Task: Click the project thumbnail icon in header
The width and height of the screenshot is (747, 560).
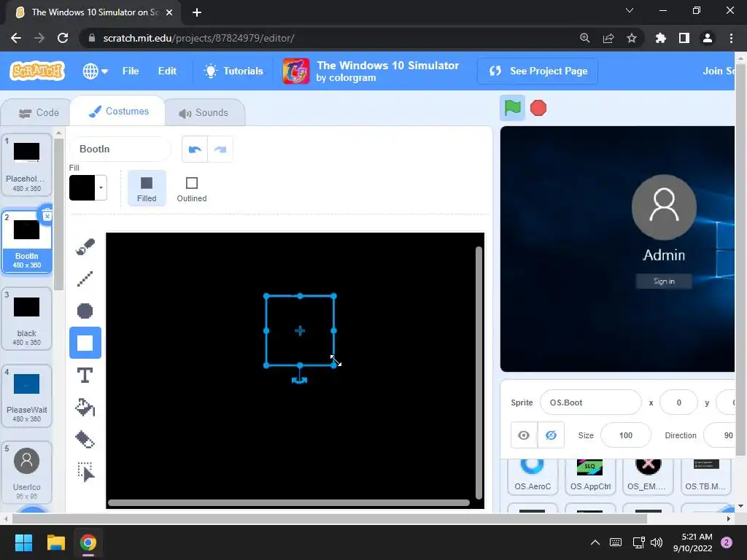Action: 296,71
